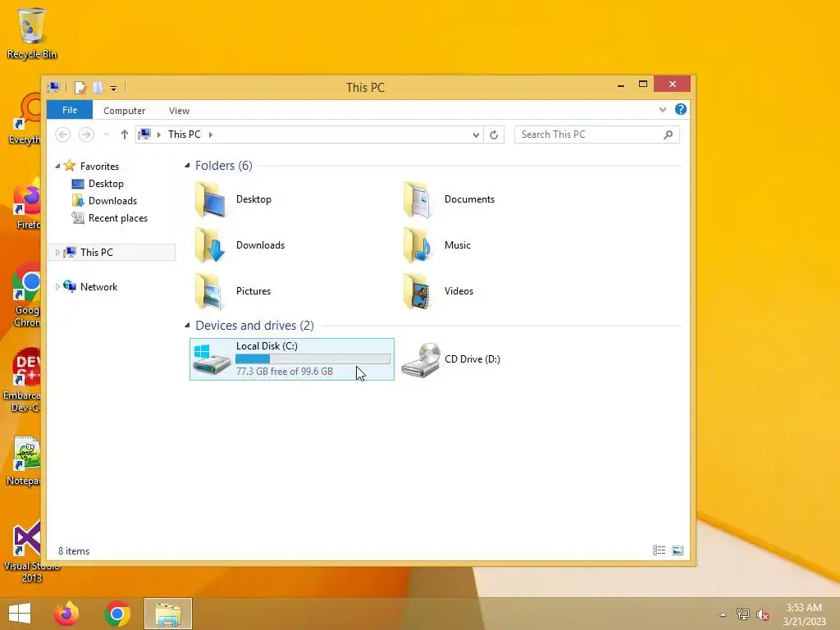Screen dimensions: 840x630
Task: Click the search magnifier icon
Action: pos(668,135)
